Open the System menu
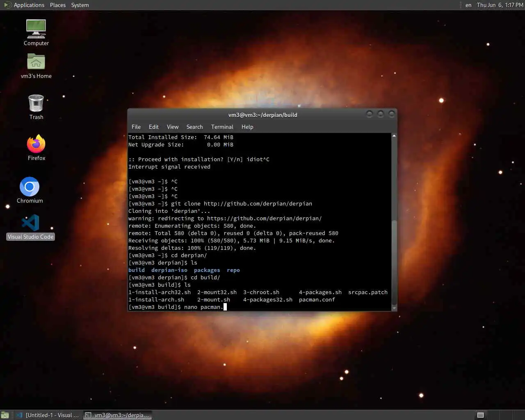This screenshot has height=420, width=525. tap(80, 5)
